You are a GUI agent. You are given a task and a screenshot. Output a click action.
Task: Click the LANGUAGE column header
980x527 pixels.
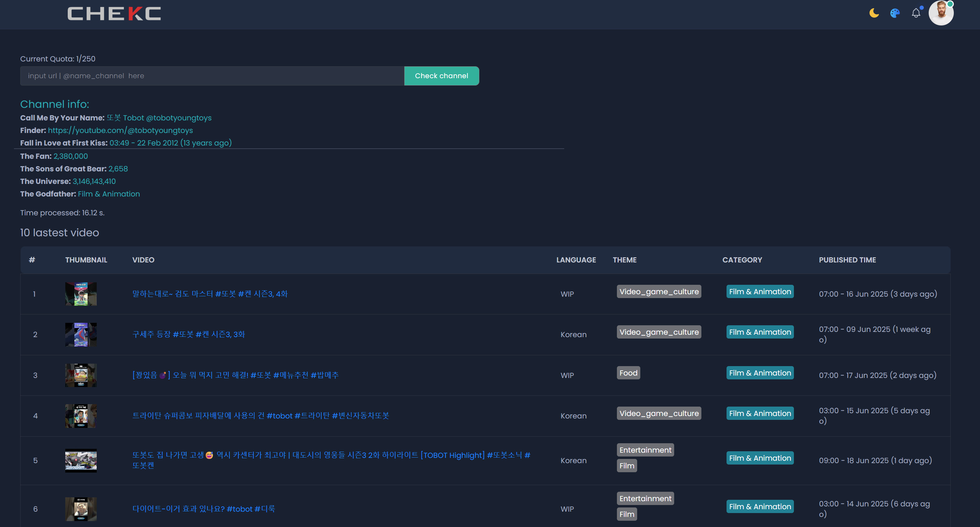point(576,260)
